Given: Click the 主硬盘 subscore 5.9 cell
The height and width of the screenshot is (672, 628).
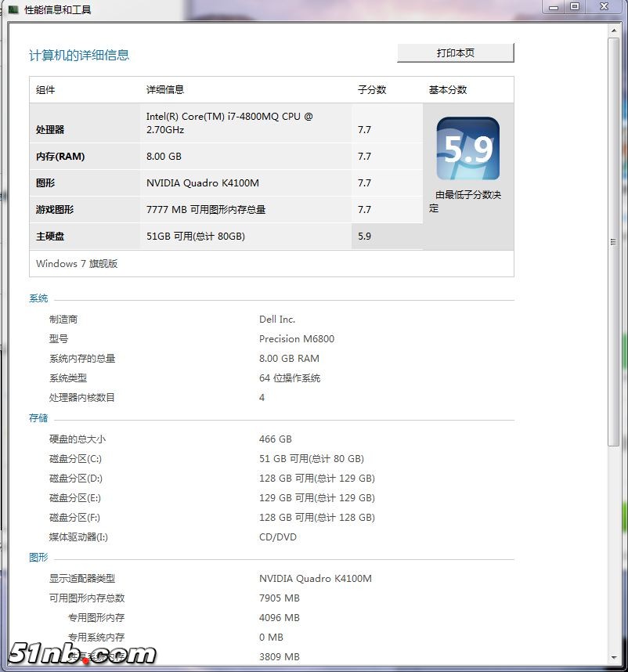Looking at the screenshot, I should pos(365,237).
